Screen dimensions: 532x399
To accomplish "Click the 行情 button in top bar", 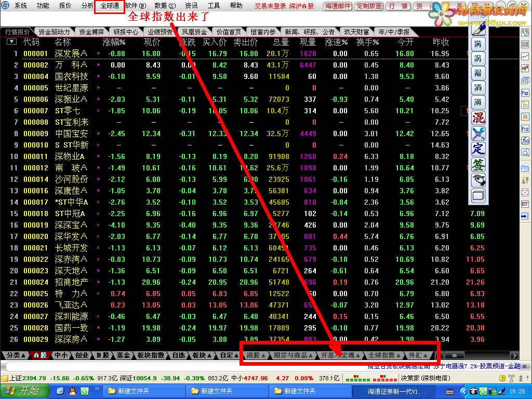I will coord(398,6).
